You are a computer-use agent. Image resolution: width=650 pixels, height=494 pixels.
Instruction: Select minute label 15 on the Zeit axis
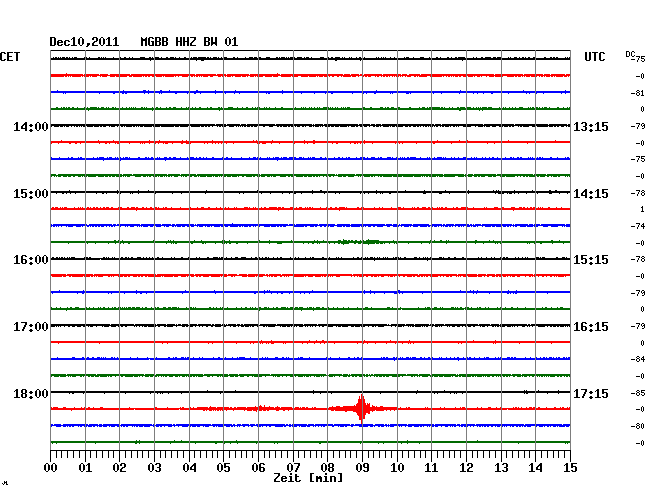tap(570, 468)
